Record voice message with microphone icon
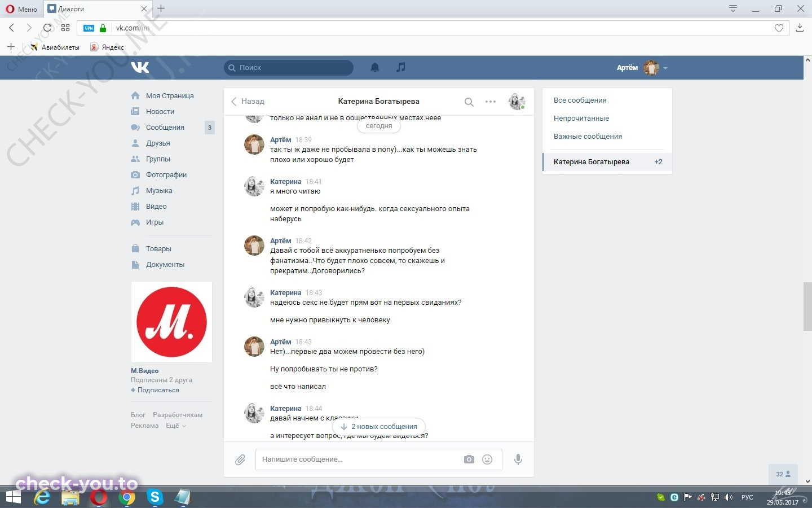 pos(518,459)
